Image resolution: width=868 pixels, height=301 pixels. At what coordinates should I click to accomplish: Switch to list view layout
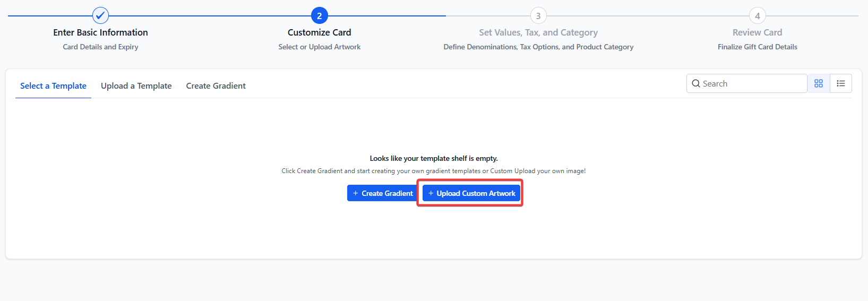point(841,83)
